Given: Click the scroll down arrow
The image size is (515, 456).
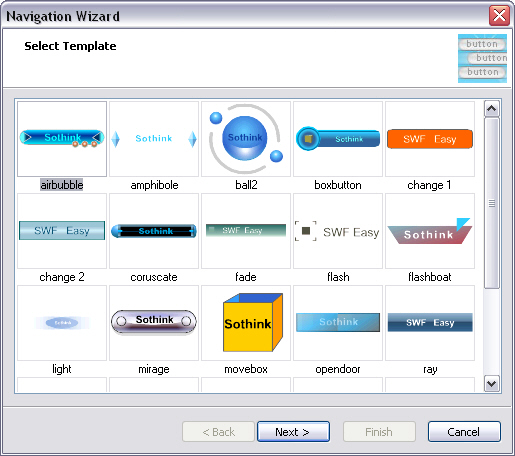Looking at the screenshot, I should click(x=492, y=384).
